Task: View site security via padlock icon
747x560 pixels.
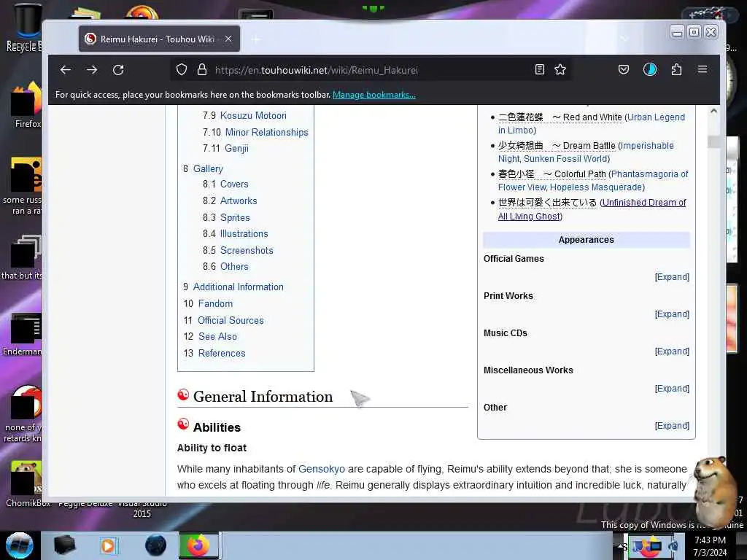Action: click(202, 70)
